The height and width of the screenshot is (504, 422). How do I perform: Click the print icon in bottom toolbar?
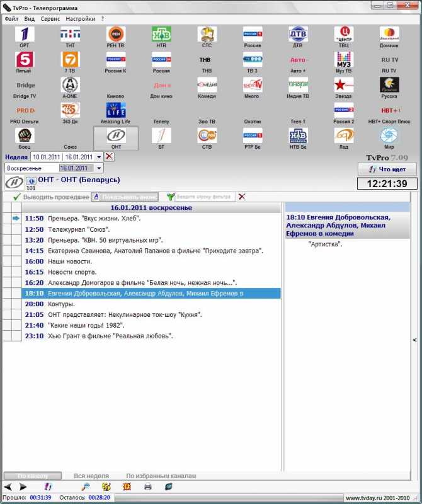point(148,486)
